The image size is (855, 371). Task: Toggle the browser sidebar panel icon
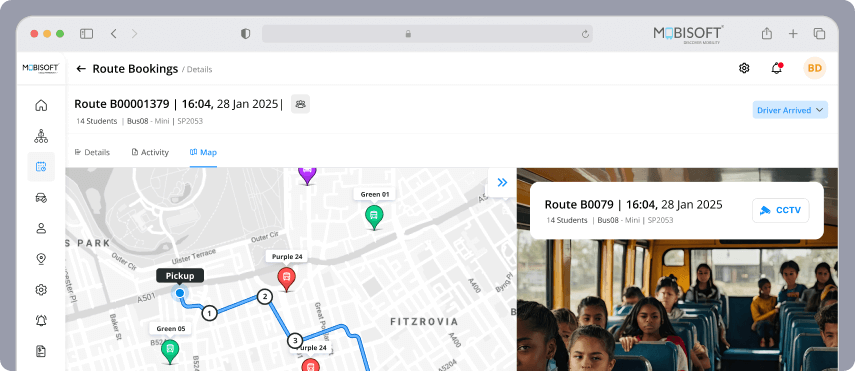click(x=86, y=34)
